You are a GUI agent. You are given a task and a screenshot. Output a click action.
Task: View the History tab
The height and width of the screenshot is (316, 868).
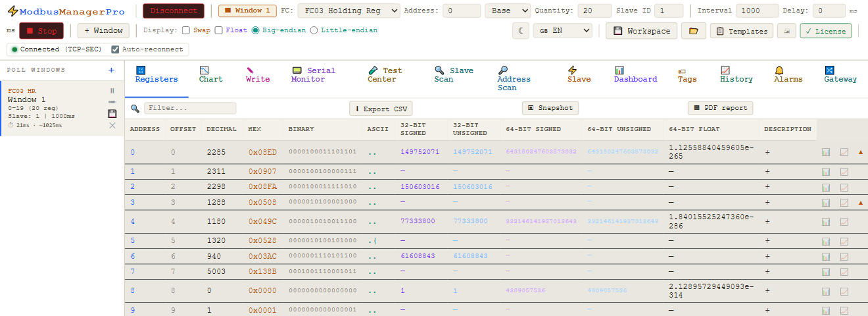pyautogui.click(x=736, y=74)
